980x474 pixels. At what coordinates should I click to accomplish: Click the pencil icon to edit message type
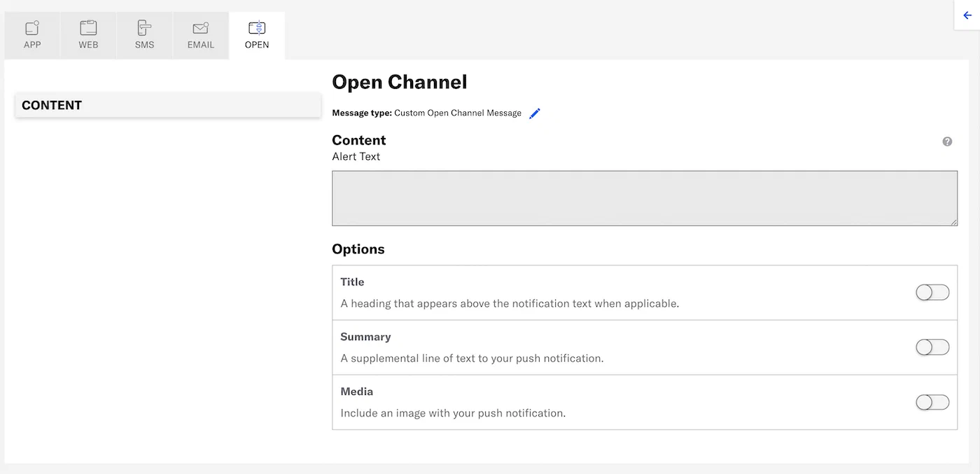coord(535,113)
